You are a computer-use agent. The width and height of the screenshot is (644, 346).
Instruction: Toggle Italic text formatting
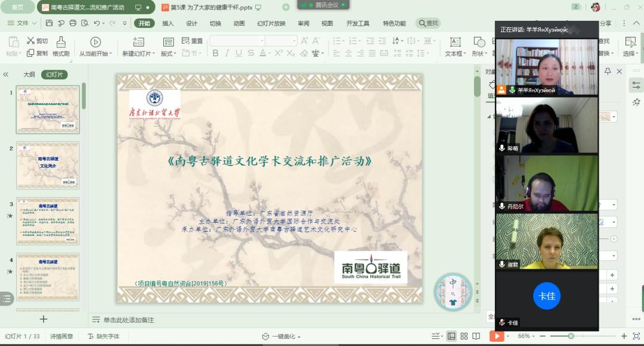(227, 53)
